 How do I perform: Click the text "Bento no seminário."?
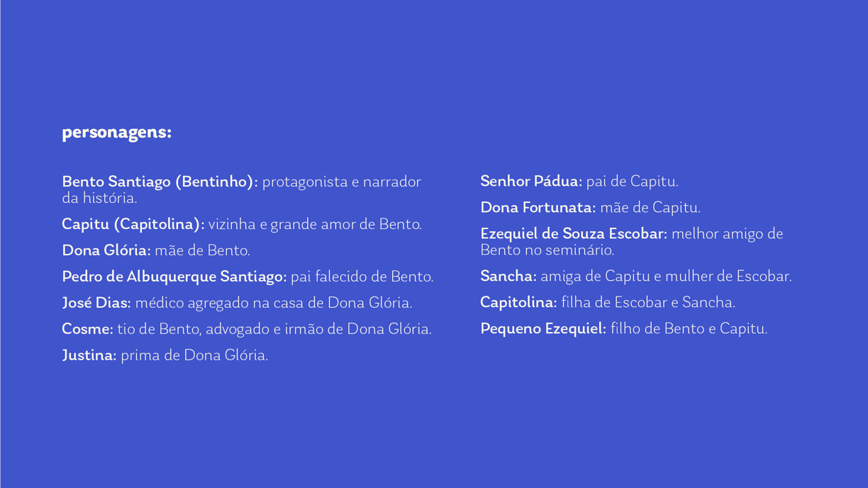(547, 250)
